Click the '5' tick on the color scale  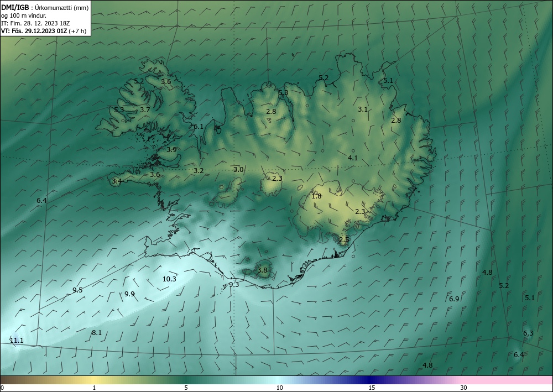(x=186, y=388)
